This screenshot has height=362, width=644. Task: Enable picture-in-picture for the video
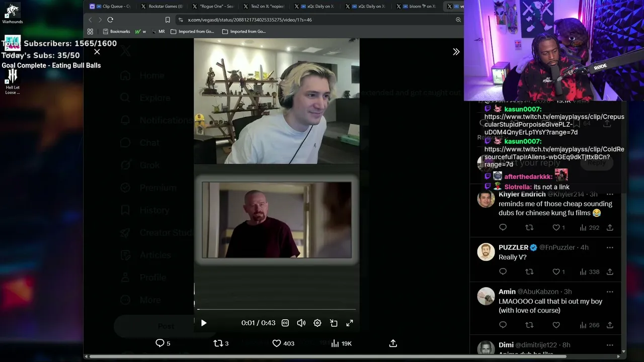pyautogui.click(x=334, y=323)
